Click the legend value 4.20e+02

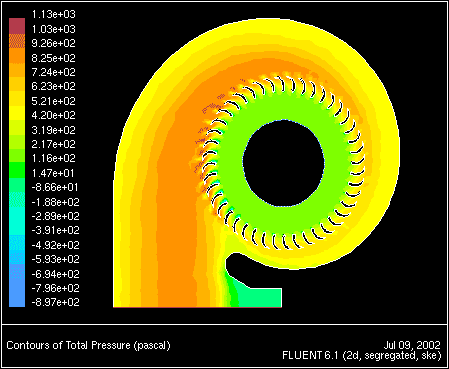(x=53, y=115)
